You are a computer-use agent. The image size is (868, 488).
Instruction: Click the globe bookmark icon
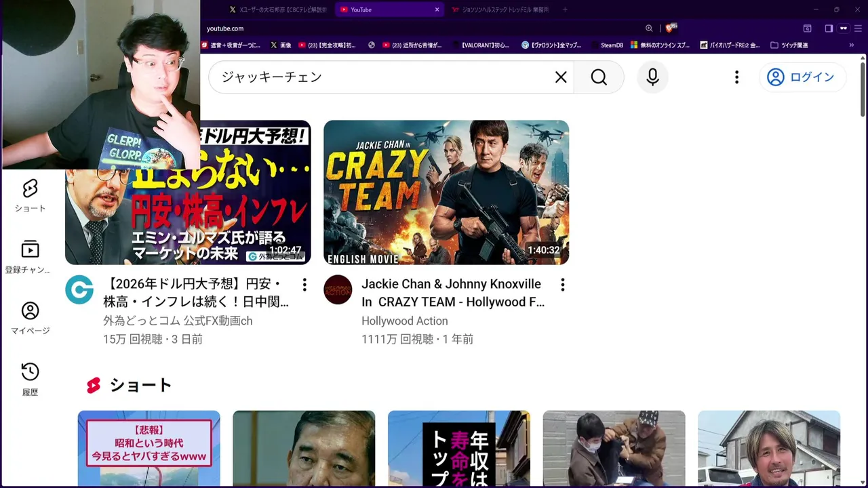[x=372, y=45]
